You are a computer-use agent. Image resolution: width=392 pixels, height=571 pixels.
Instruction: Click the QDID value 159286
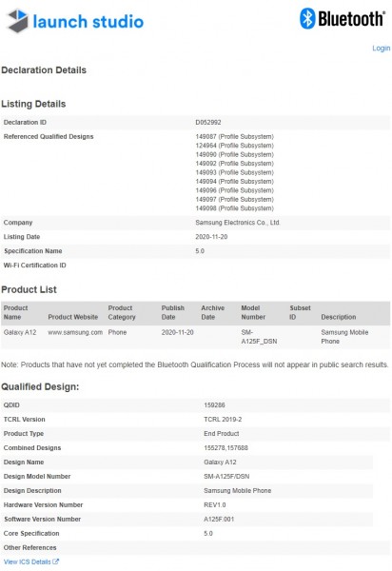pos(214,405)
